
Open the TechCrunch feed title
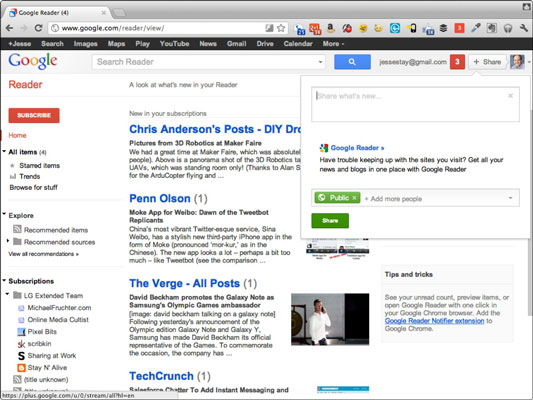161,376
